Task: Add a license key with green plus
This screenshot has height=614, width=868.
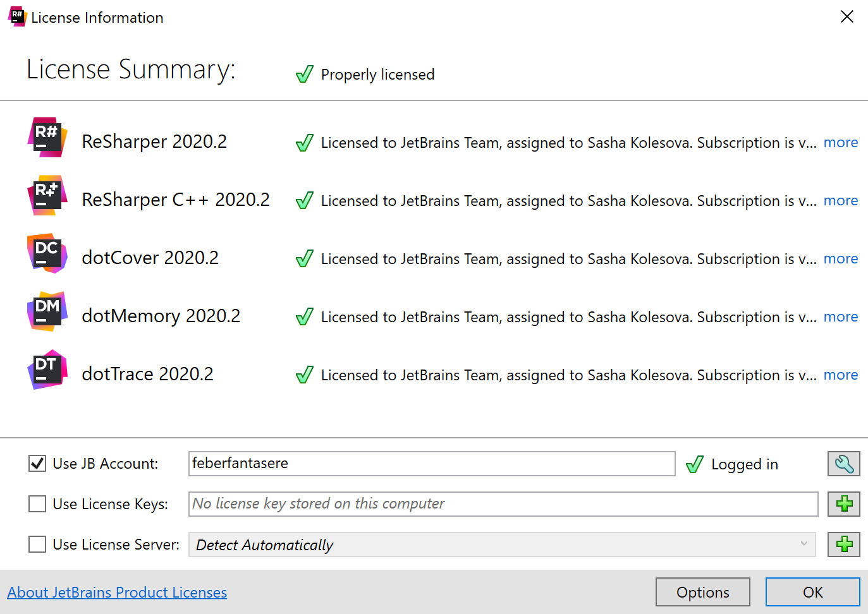Action: tap(844, 504)
